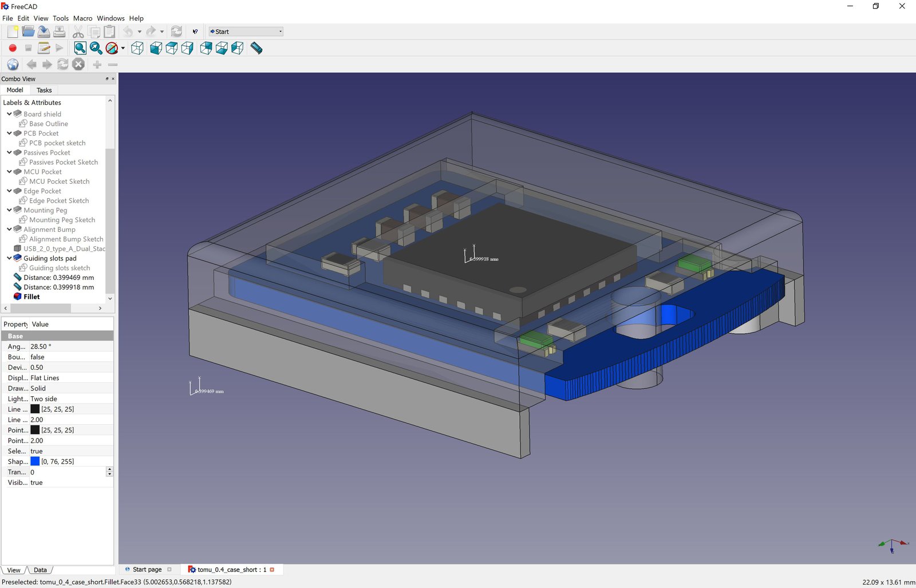Click the Save document icon

(x=44, y=32)
